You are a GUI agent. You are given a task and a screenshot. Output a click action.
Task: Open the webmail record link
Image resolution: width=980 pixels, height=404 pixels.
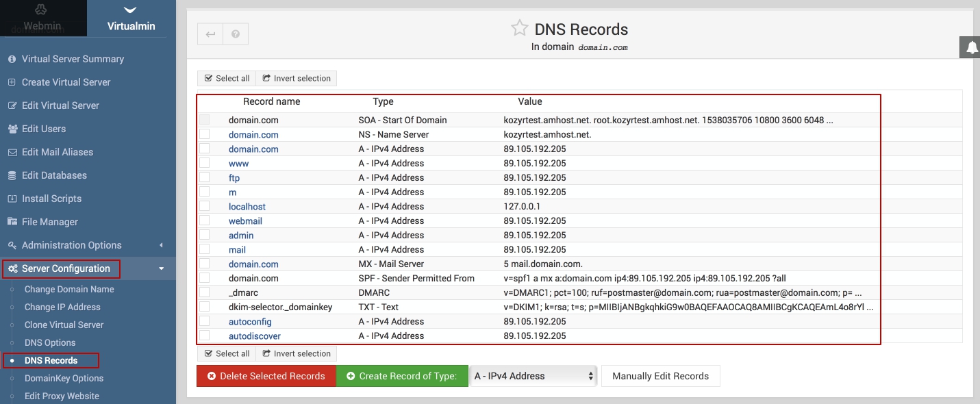[x=245, y=221]
